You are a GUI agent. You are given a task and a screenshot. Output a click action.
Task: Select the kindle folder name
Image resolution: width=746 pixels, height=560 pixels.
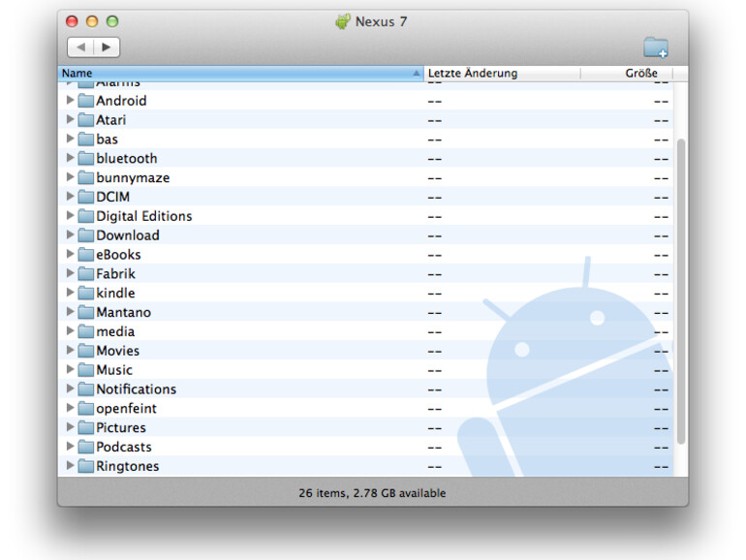[115, 294]
